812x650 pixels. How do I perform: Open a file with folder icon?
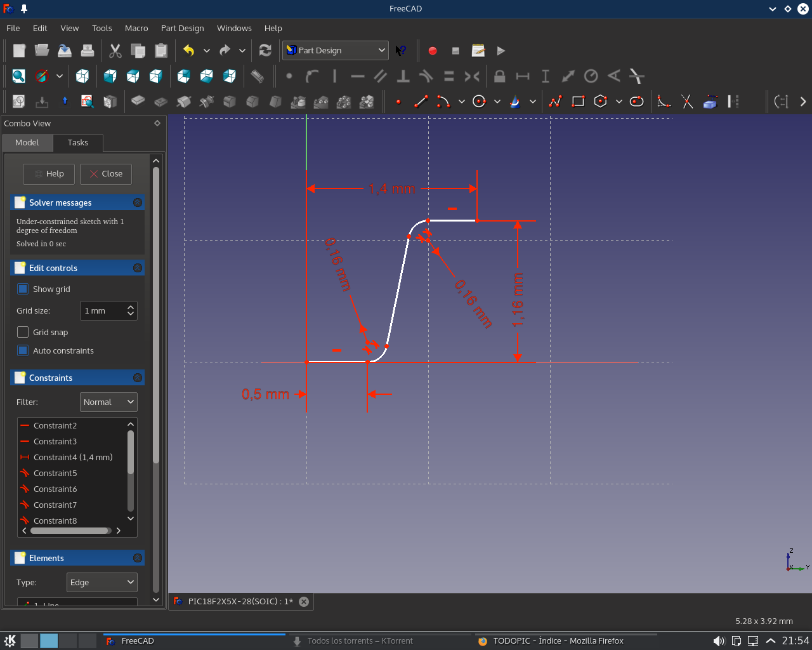pyautogui.click(x=42, y=51)
